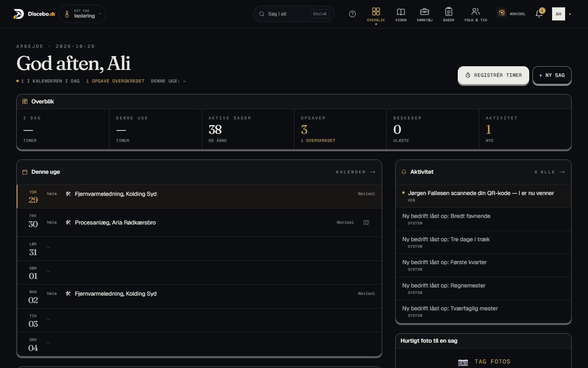Expand the user account dropdown arrow

(x=570, y=14)
